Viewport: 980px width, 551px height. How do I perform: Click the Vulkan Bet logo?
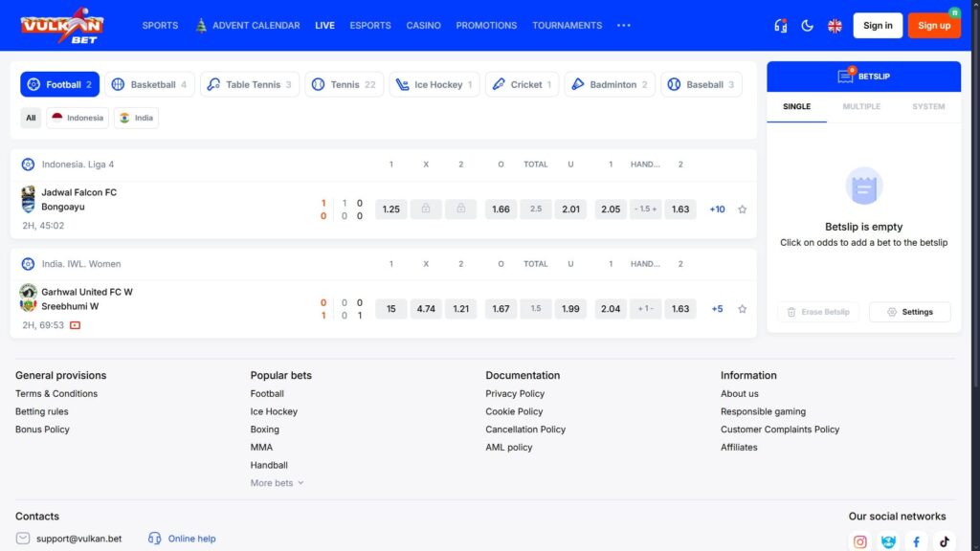(61, 25)
